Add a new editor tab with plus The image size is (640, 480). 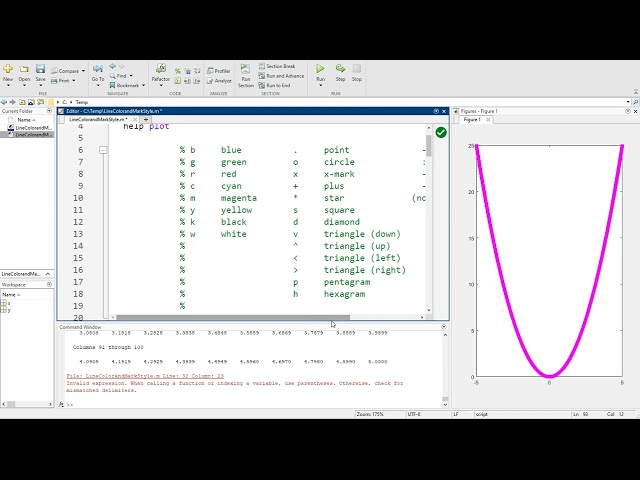(146, 120)
